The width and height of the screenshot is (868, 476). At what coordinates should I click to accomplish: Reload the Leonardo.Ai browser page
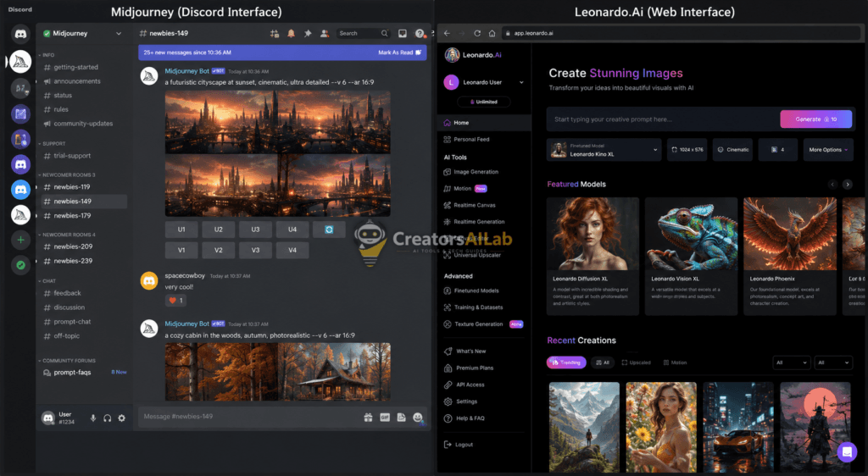[477, 33]
